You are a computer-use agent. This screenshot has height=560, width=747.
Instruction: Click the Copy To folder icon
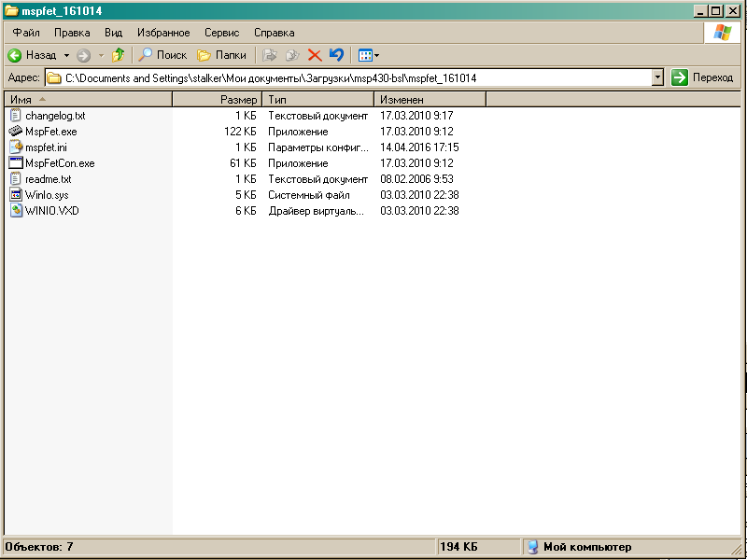click(292, 55)
